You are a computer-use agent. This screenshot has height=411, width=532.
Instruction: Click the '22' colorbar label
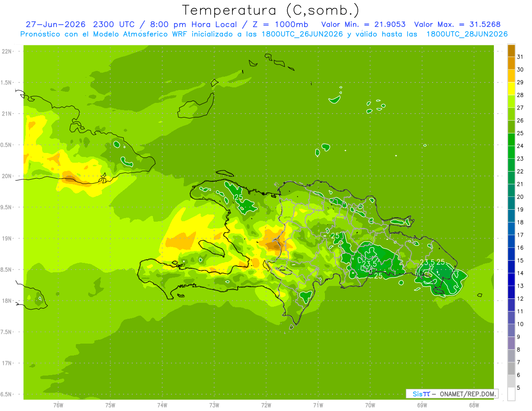pyautogui.click(x=520, y=171)
